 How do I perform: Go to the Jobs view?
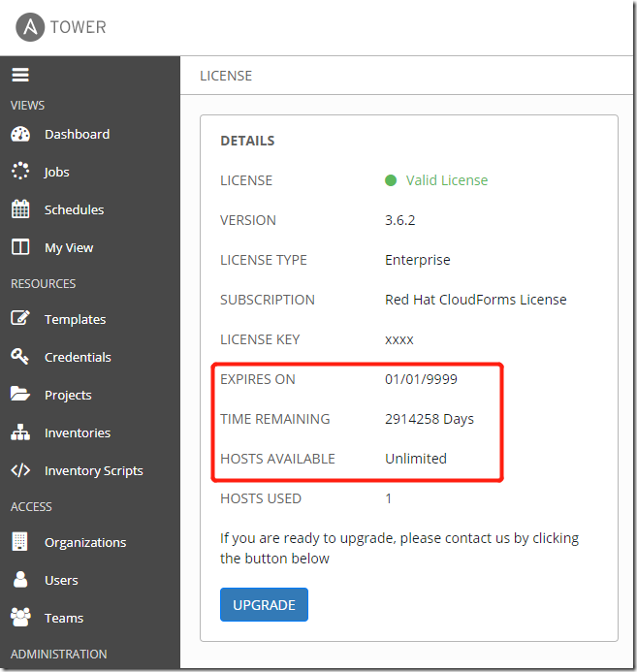(56, 172)
